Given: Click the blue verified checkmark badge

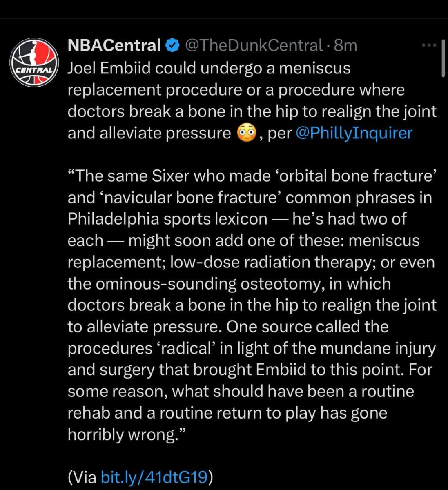Looking at the screenshot, I should click(x=172, y=45).
